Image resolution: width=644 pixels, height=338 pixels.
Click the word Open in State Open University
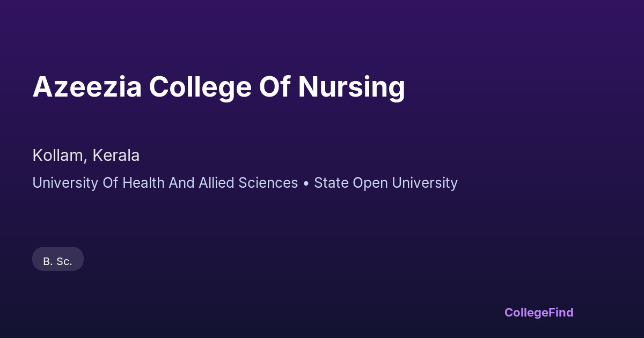[364, 183]
